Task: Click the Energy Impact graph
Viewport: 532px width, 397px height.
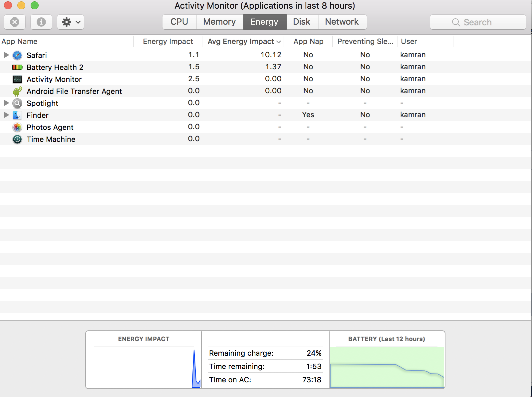Action: pyautogui.click(x=144, y=367)
